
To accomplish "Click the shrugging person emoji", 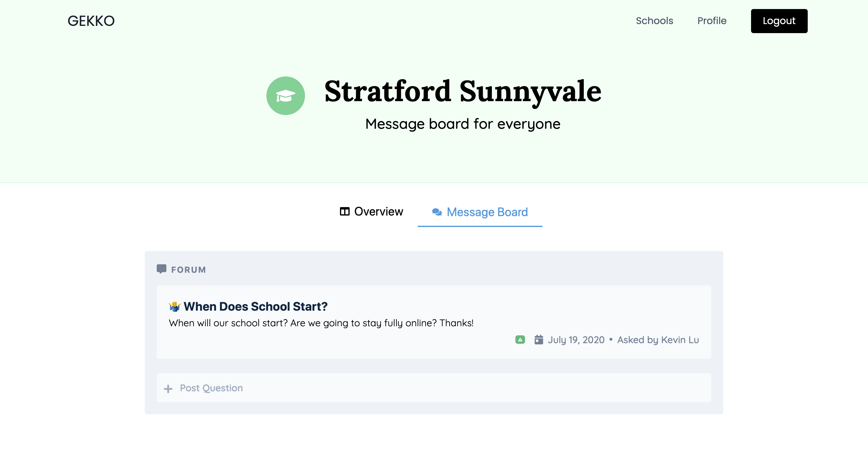I will click(174, 306).
